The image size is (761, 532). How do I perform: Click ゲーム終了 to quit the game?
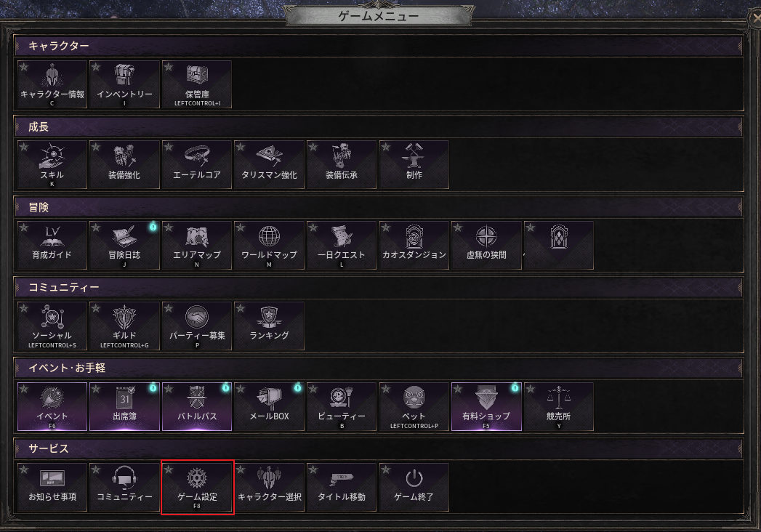click(x=414, y=487)
